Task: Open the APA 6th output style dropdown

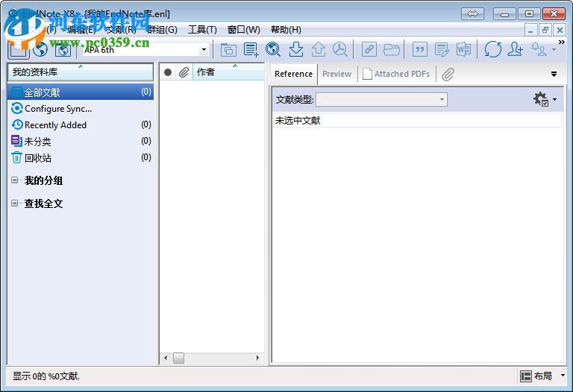Action: [x=204, y=50]
